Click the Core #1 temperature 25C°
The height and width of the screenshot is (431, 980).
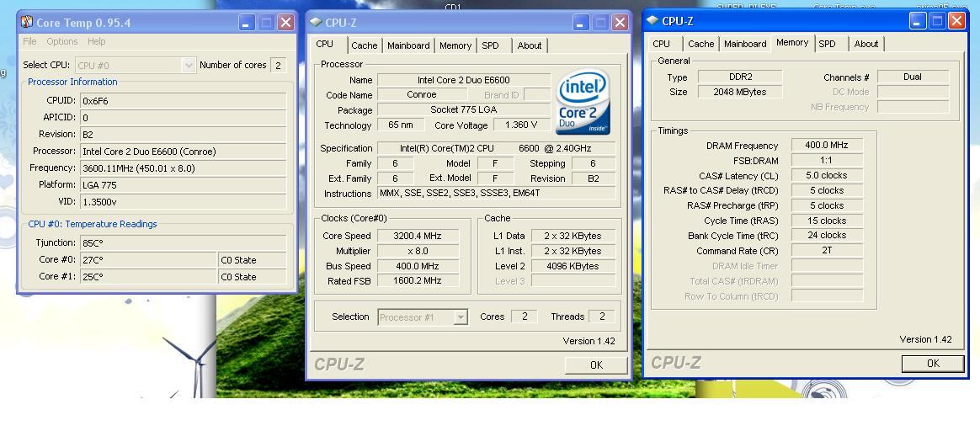point(148,277)
